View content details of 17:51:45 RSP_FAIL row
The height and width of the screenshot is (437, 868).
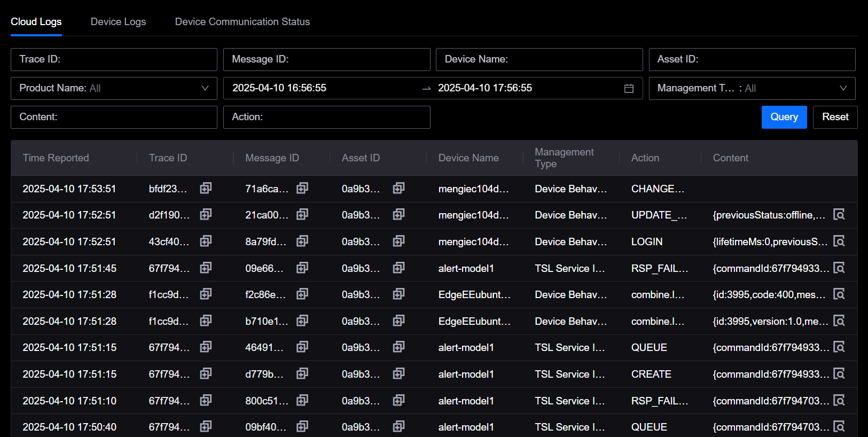(839, 268)
